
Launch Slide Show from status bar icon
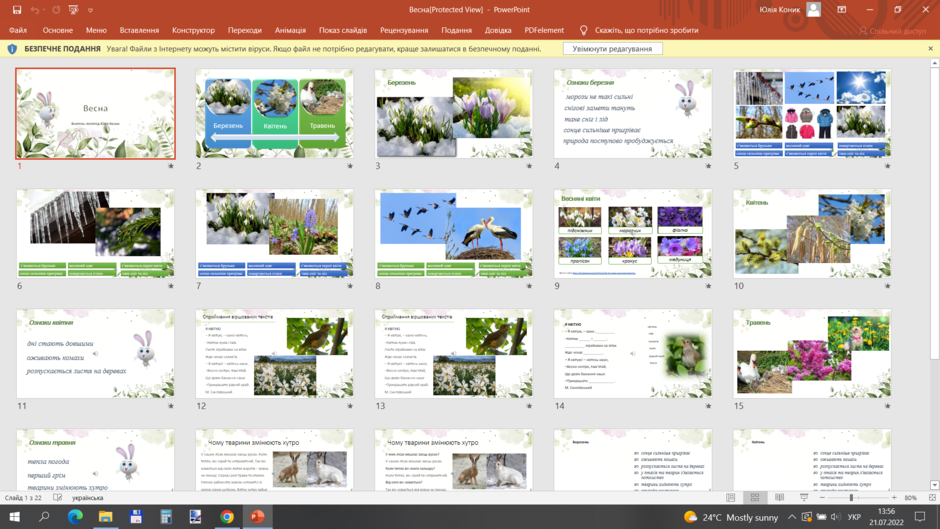(x=804, y=498)
